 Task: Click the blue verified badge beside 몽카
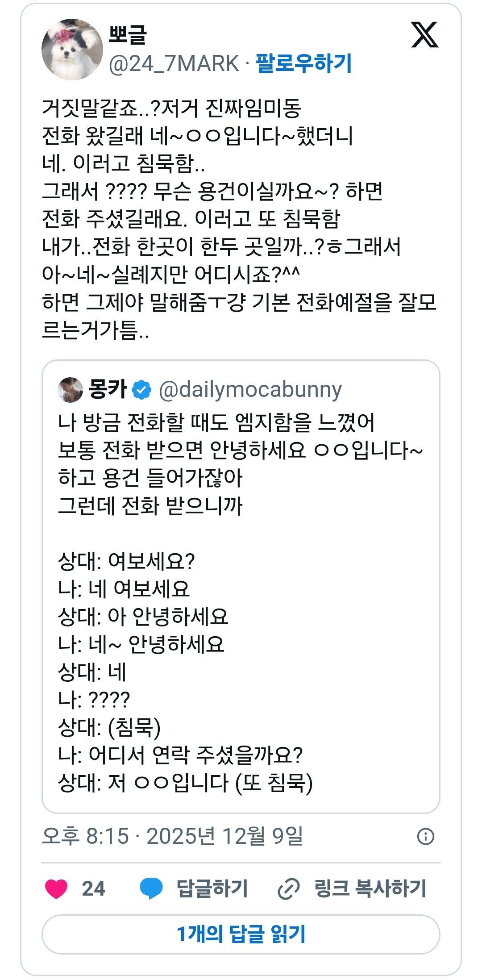pyautogui.click(x=142, y=390)
